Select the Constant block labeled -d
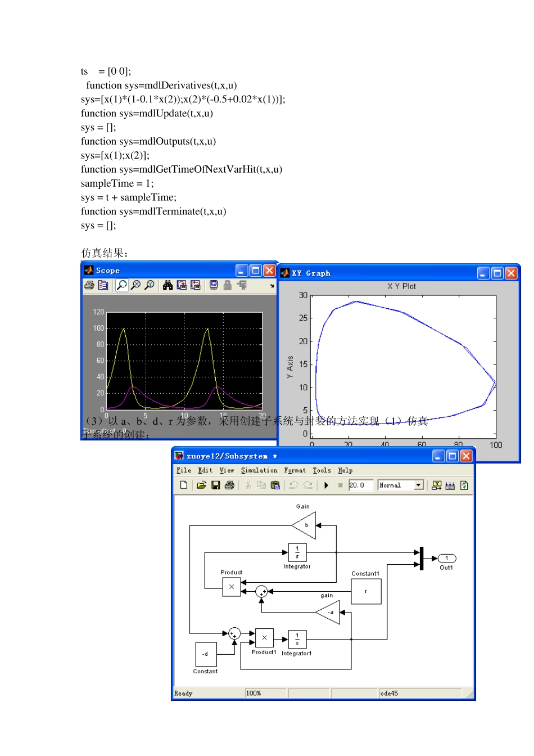534x756 pixels. (206, 654)
